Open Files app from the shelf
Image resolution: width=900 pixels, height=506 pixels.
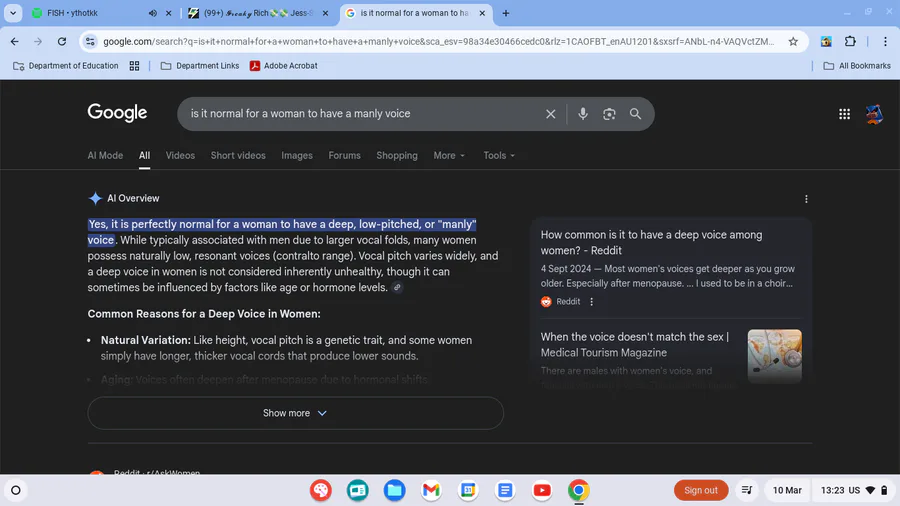394,490
